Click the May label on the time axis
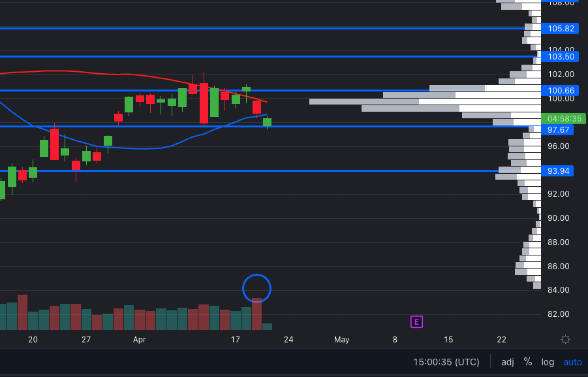 (x=341, y=340)
